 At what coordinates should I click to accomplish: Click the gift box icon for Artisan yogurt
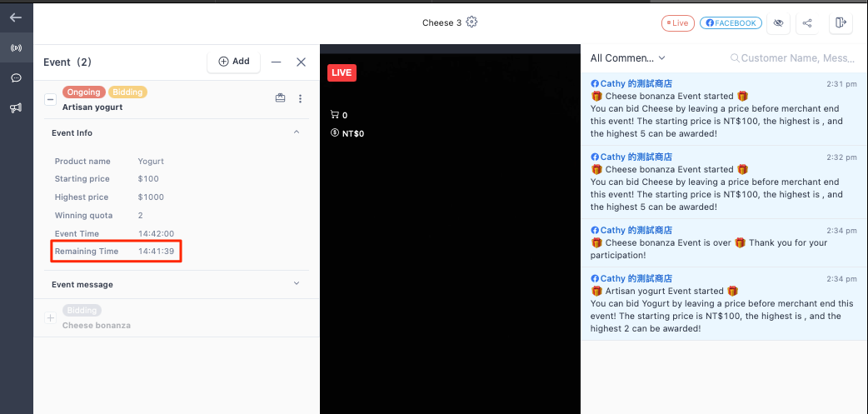point(280,98)
